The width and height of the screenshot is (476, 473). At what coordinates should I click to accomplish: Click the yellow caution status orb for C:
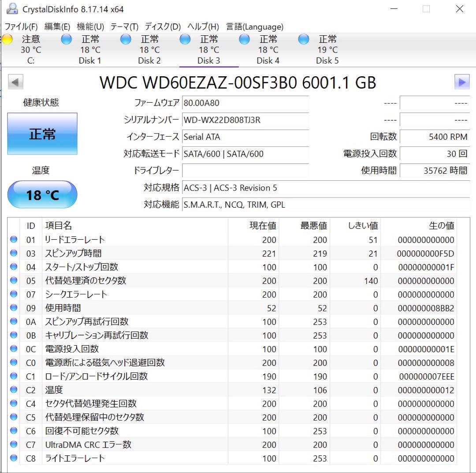7,39
